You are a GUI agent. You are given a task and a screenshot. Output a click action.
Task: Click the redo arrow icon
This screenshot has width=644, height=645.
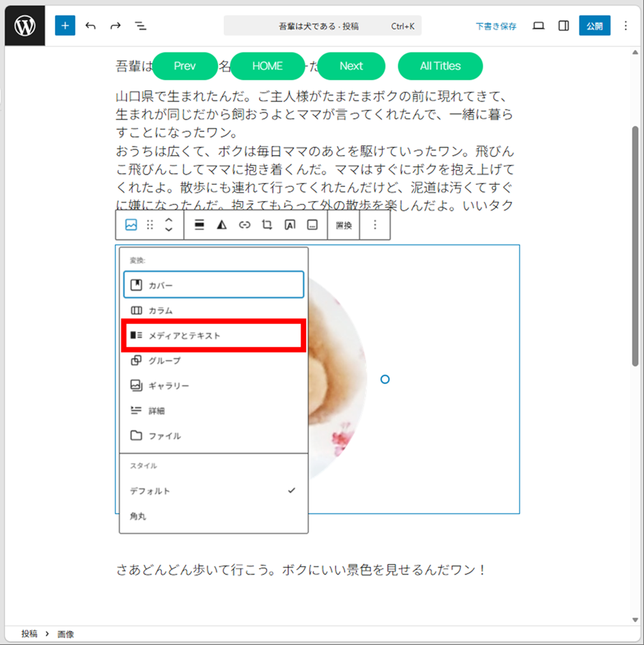116,26
